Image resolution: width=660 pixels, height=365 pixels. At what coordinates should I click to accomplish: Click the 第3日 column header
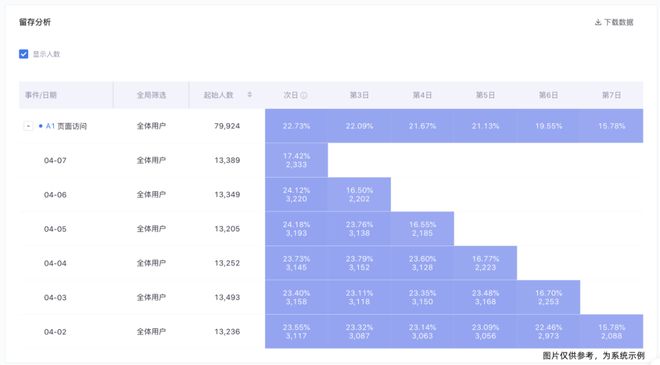(359, 95)
